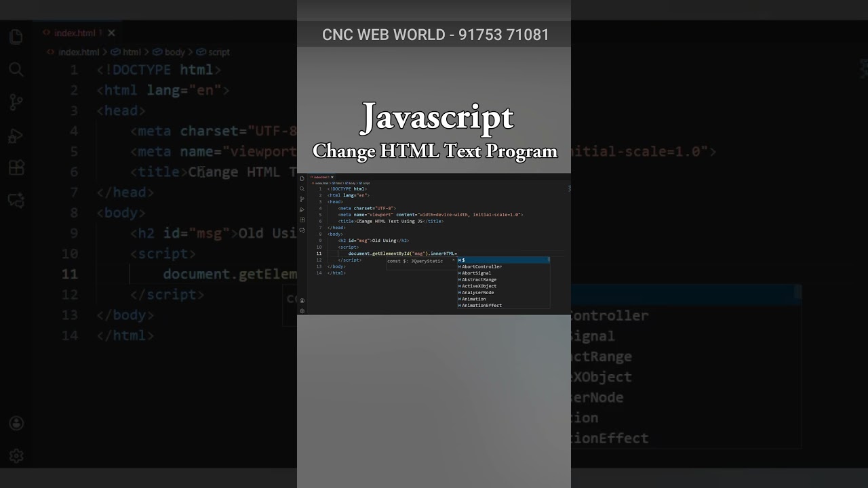Choose Animation in center autocomplete list
Screen dimensions: 868x488
click(x=503, y=299)
